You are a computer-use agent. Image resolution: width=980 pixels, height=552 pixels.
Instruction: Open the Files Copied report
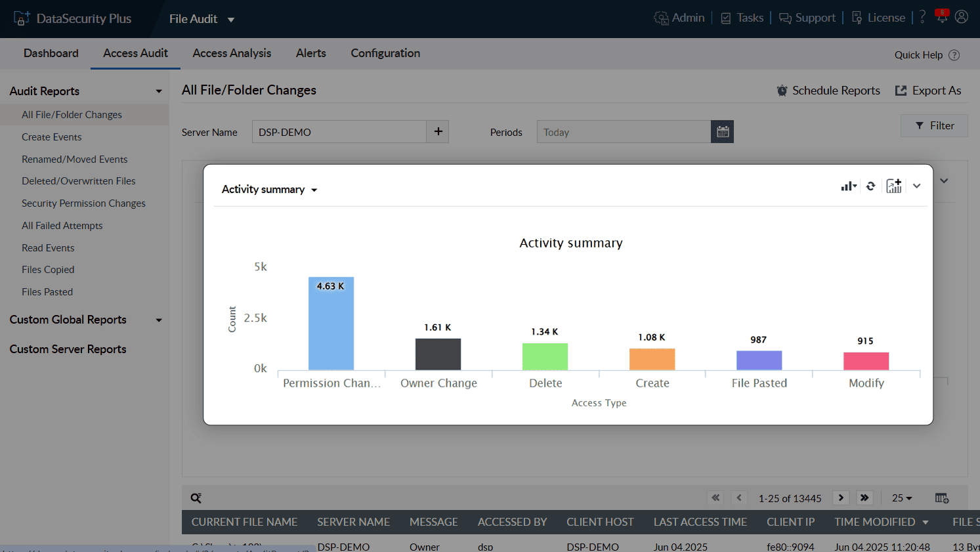(x=48, y=270)
